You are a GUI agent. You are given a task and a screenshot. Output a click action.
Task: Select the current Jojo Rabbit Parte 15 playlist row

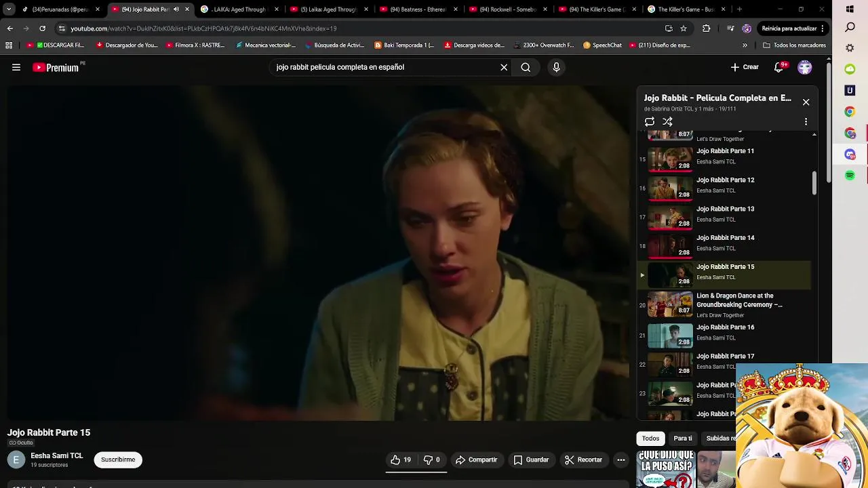[x=724, y=274]
